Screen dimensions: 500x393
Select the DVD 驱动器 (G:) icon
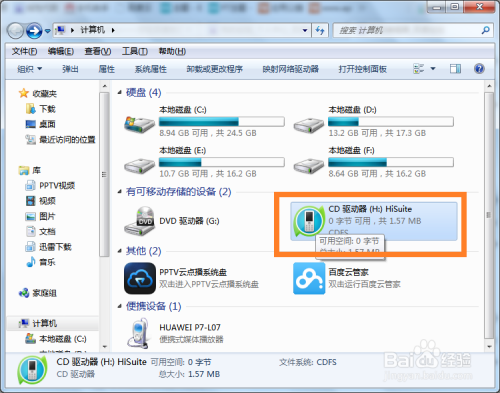[140, 221]
